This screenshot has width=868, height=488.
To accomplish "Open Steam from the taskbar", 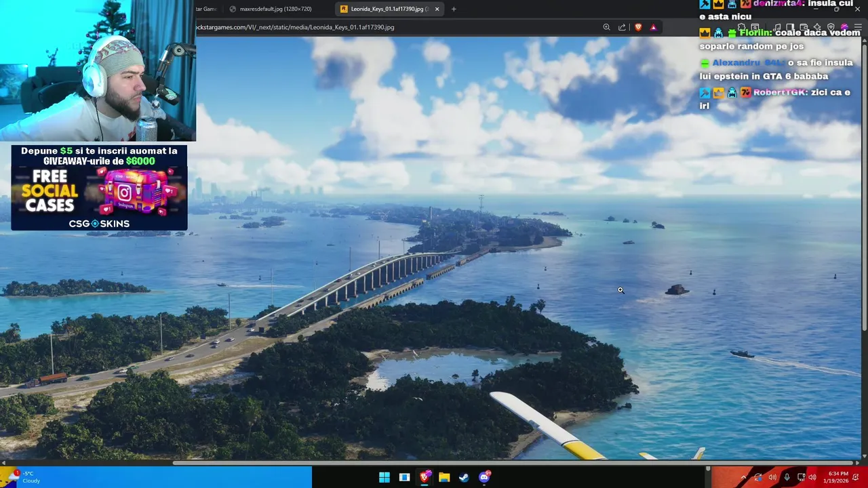I will pyautogui.click(x=464, y=477).
